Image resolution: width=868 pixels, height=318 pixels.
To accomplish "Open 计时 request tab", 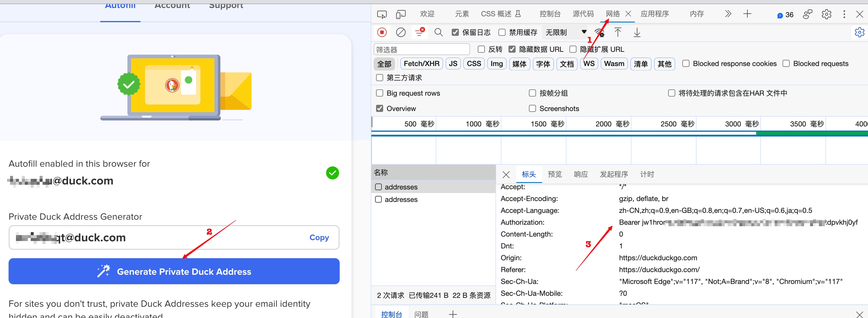I will tap(647, 174).
